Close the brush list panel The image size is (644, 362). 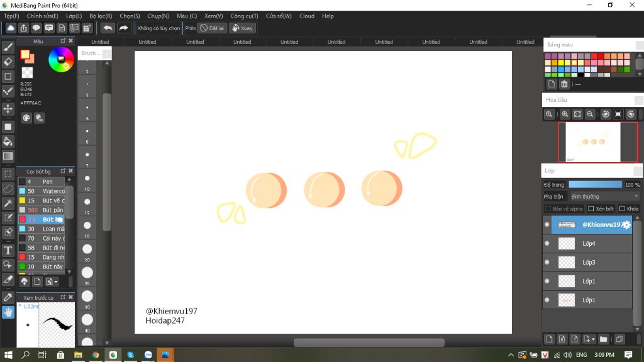click(x=70, y=170)
